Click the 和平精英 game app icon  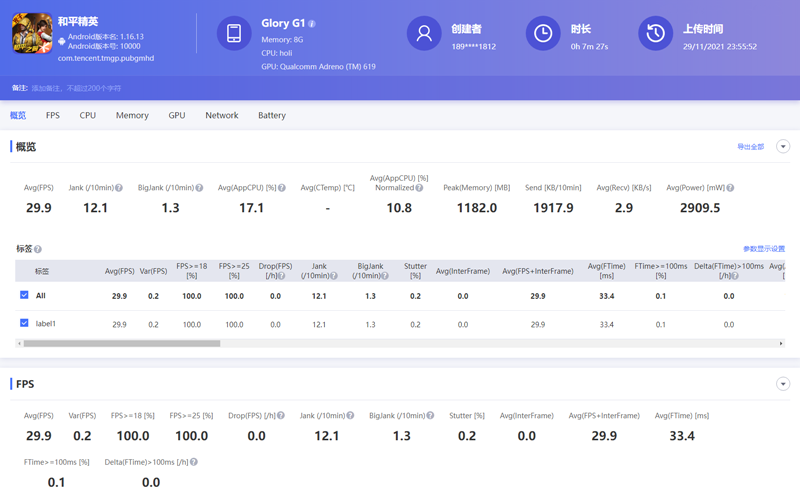(x=32, y=34)
